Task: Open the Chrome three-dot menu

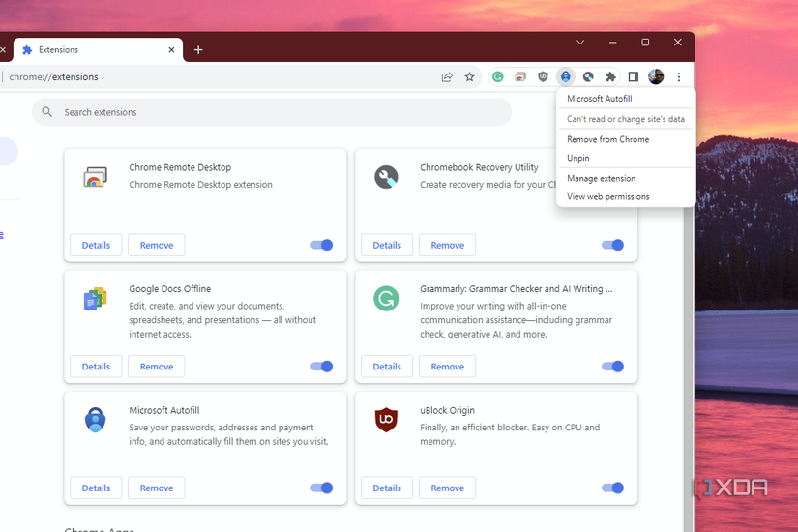Action: tap(679, 76)
